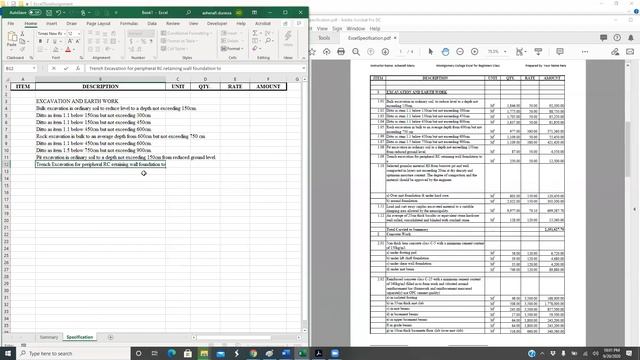Go to previous page in Acrobat
The image size is (640, 360).
370,51
